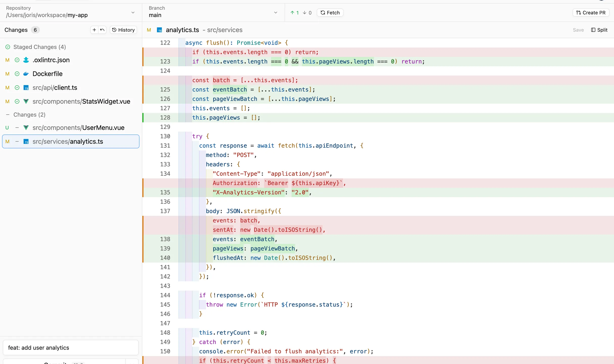The width and height of the screenshot is (614, 364).
Task: Unstage .oxlintrc.json using its check icon
Action: (17, 60)
